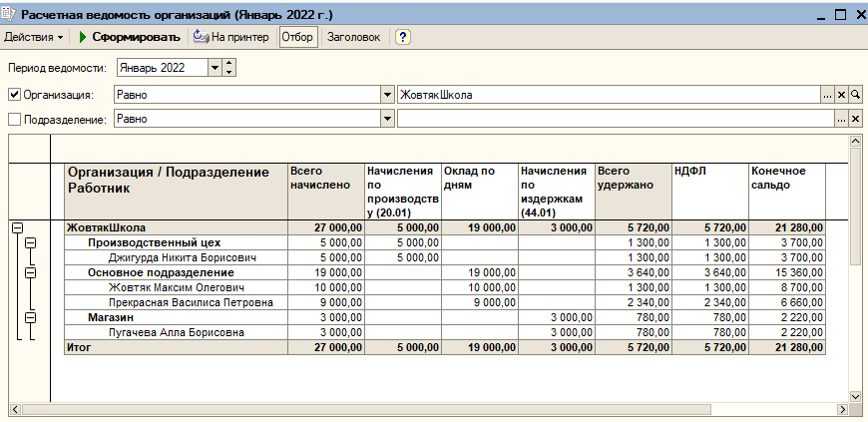Click the Всего удержано column header
Viewport: 868px width, 422px height.
coord(634,192)
